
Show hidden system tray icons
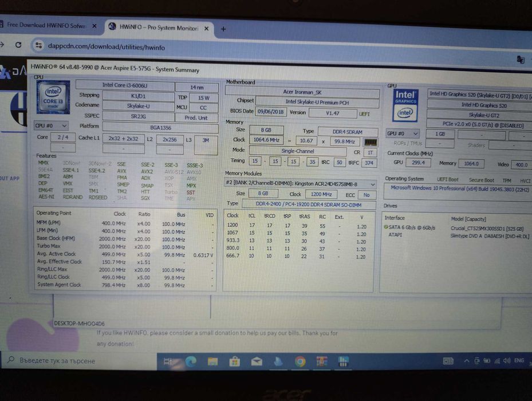click(x=467, y=361)
